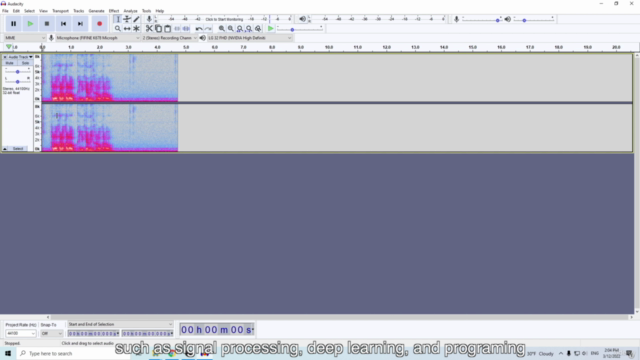Click the Pause transport button

point(13,24)
